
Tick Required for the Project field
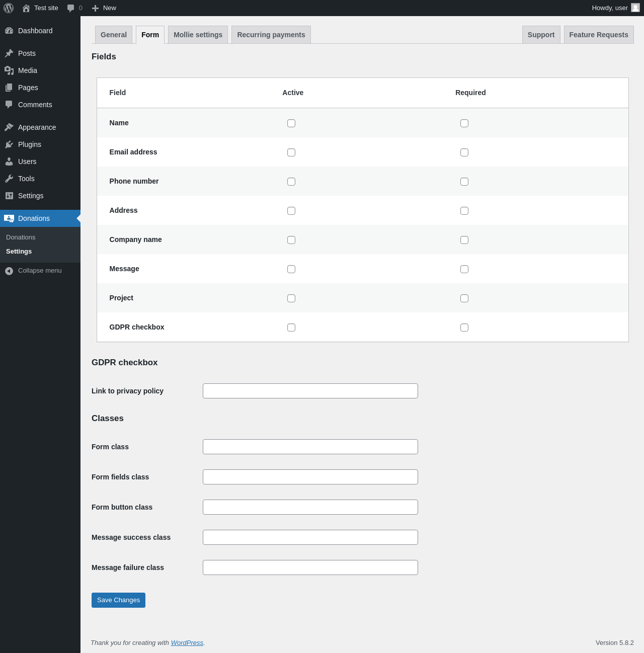tap(464, 298)
